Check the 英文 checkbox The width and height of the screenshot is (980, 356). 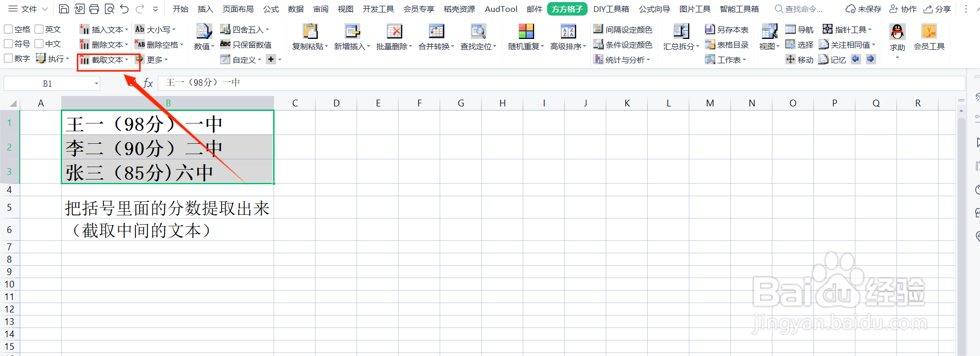pos(39,29)
